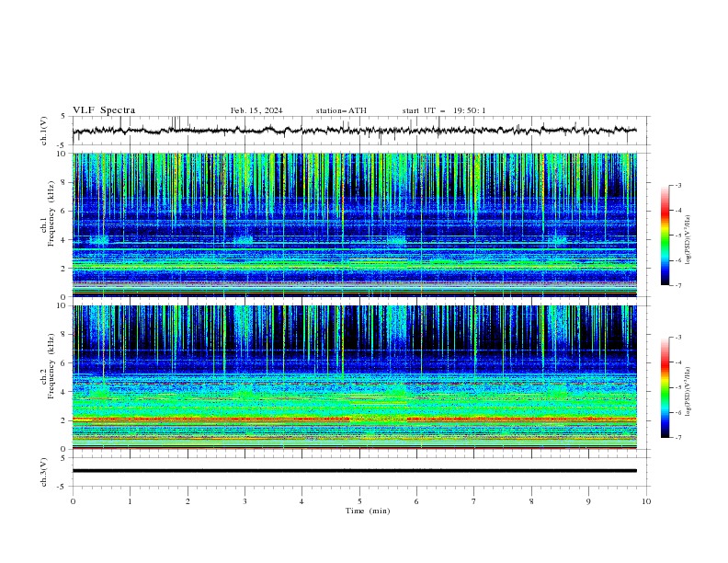
Task: Click time axis tick label "0"
Action: pos(73,501)
